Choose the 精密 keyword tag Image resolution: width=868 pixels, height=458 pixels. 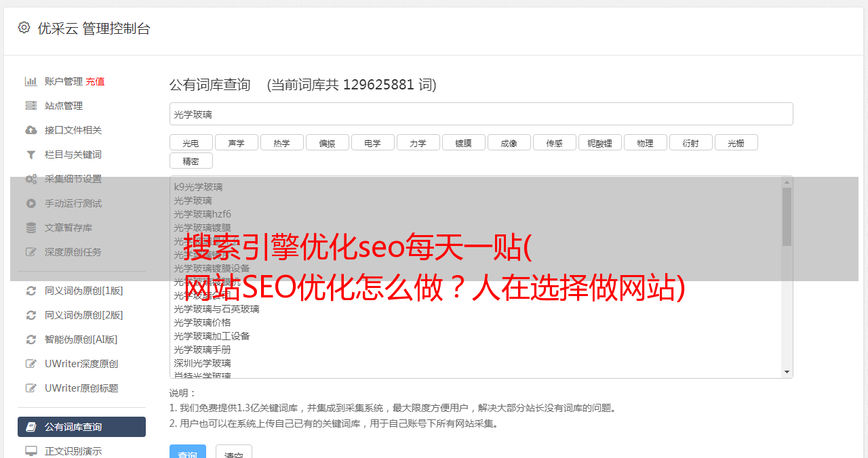click(191, 161)
